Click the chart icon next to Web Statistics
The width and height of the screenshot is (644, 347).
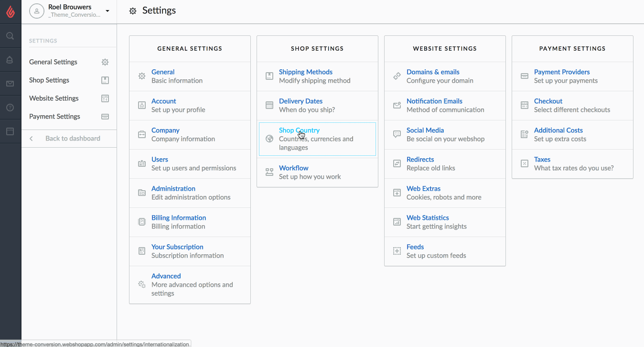pos(397,222)
